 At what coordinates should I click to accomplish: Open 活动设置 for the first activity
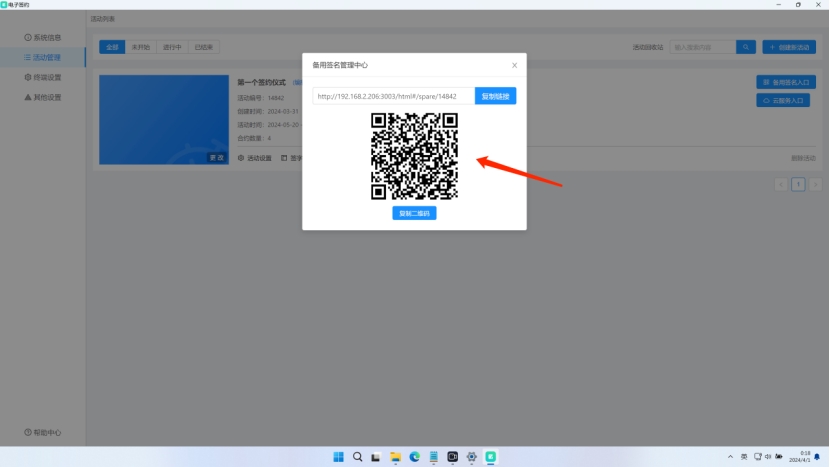(x=255, y=158)
